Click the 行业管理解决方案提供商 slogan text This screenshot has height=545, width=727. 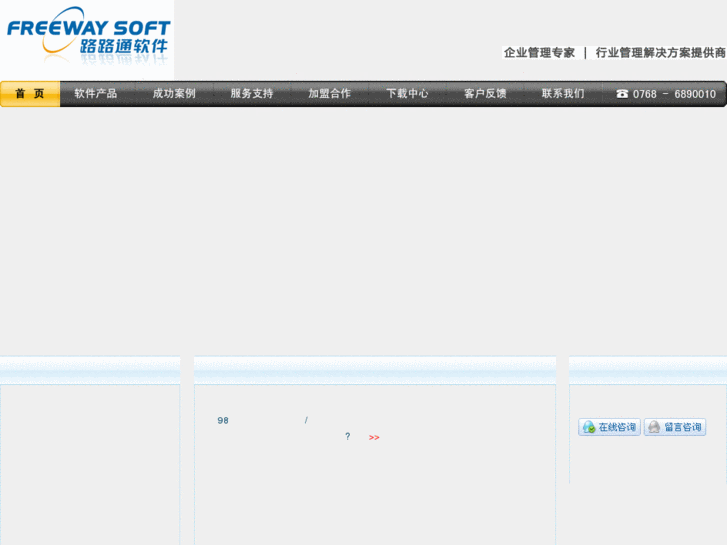[x=660, y=53]
